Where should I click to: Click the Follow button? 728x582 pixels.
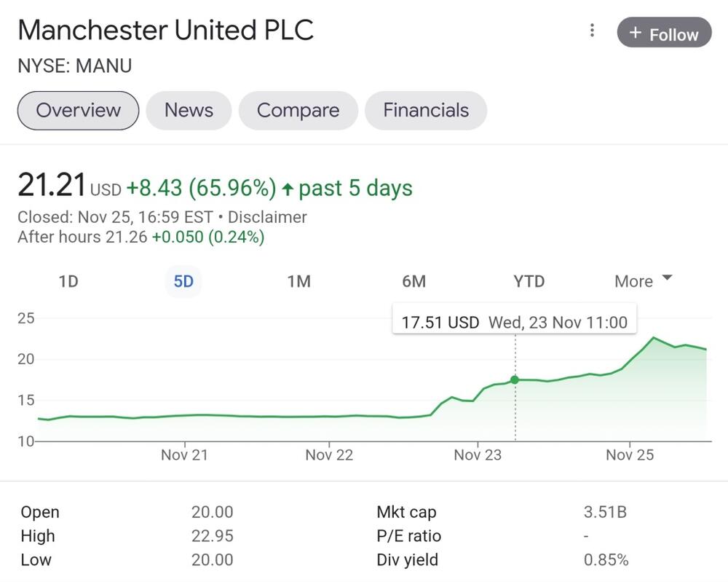click(x=664, y=34)
